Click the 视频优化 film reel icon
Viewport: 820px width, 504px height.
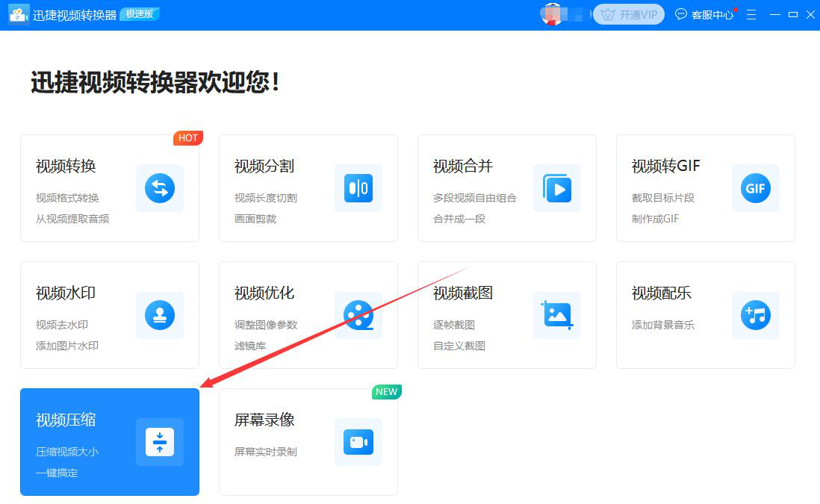pyautogui.click(x=358, y=315)
